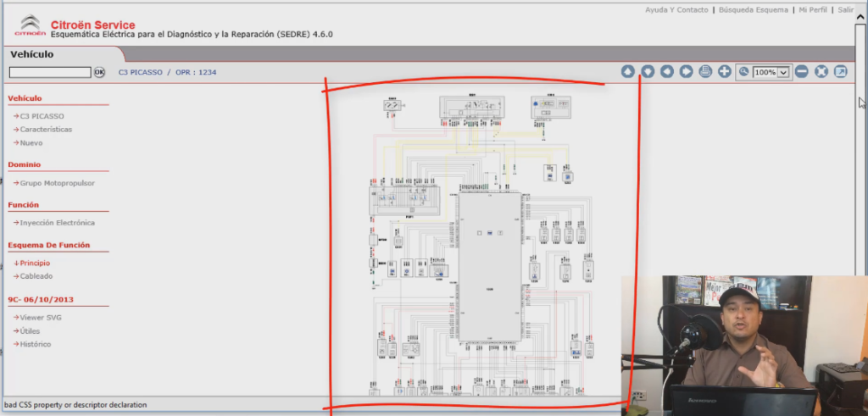Screen dimensions: 868x416
Task: Click the Citroën Service title text
Action: [92, 25]
